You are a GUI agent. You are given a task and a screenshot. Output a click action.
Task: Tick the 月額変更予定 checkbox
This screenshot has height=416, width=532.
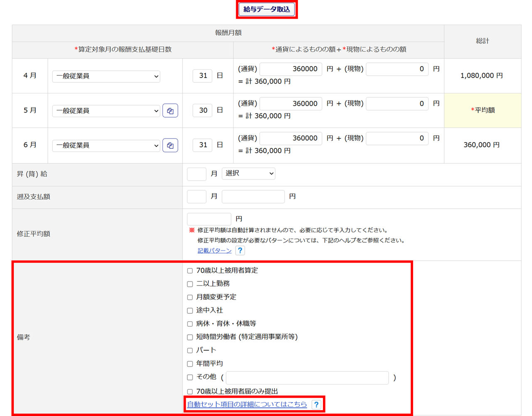point(190,298)
